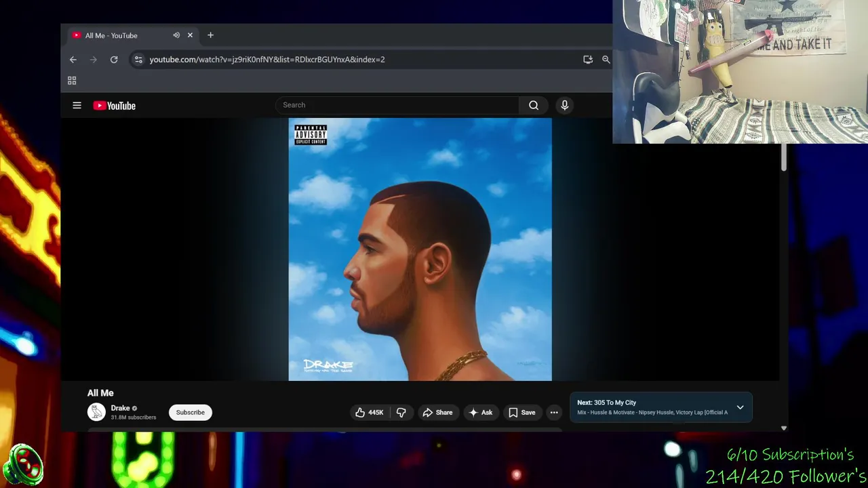Open the install app icon in address bar
Screen dimensions: 868x488
click(588, 60)
